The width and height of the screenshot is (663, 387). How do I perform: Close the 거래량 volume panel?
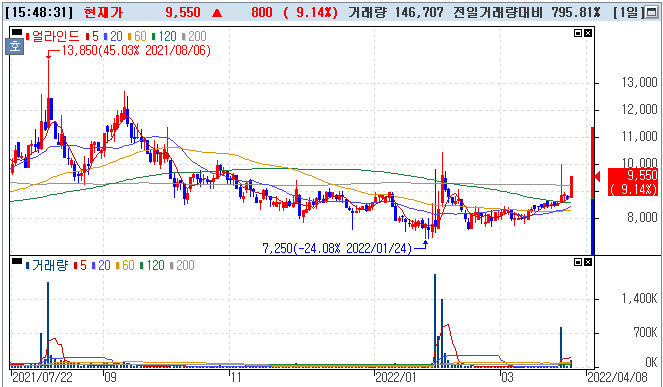pyautogui.click(x=588, y=262)
